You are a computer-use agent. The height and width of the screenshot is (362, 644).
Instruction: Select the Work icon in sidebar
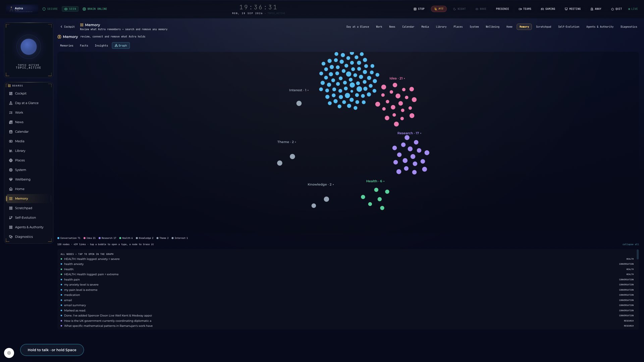[11, 113]
